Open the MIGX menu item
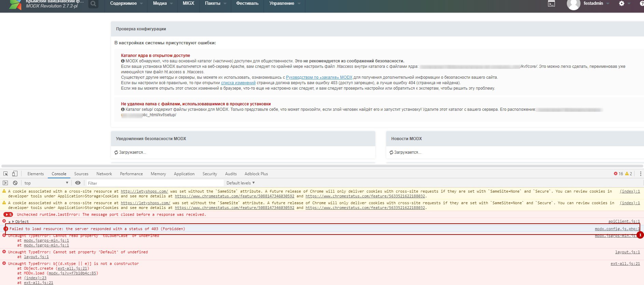 tap(188, 3)
